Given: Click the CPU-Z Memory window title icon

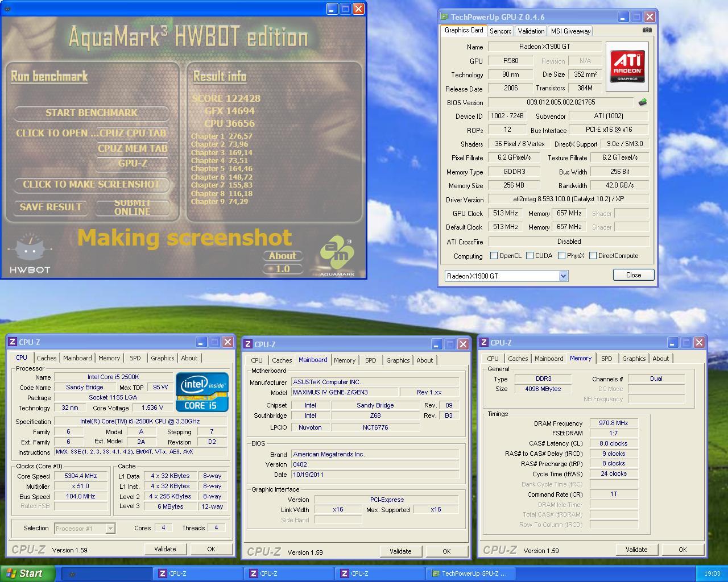Looking at the screenshot, I should click(484, 343).
